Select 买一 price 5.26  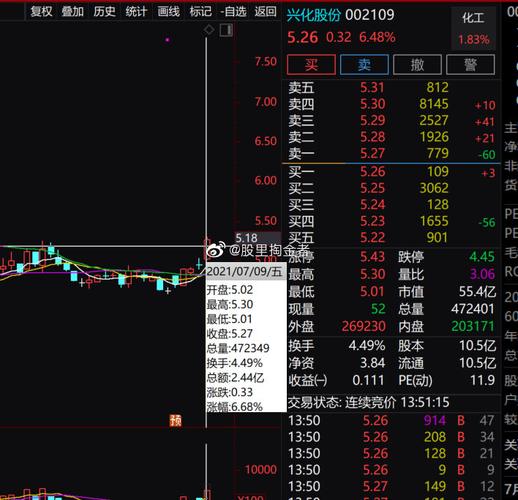[372, 172]
